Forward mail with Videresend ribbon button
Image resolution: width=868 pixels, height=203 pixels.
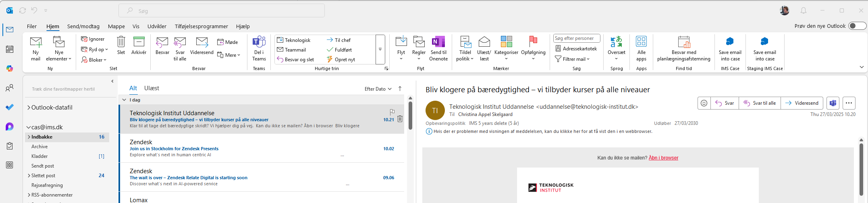pos(202,46)
